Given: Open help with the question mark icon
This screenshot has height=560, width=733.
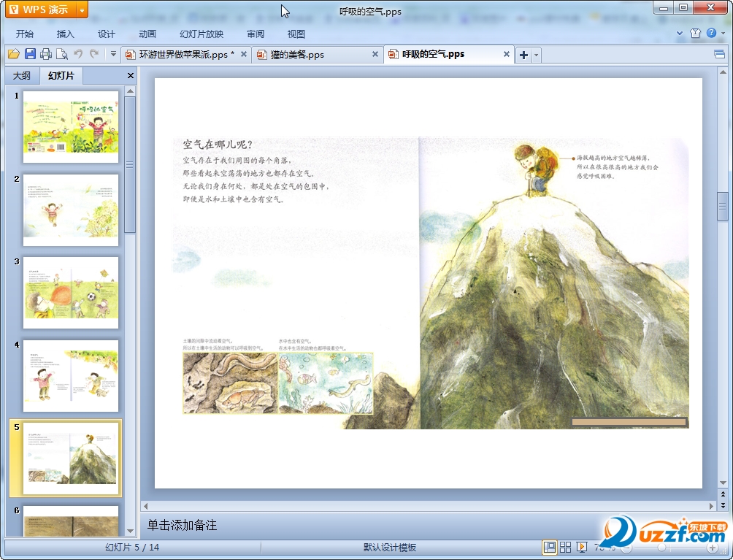Looking at the screenshot, I should coord(711,33).
